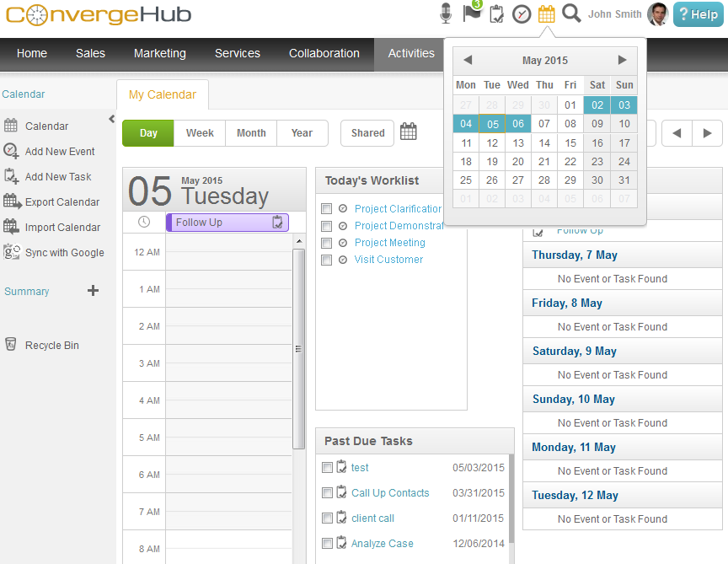Switch to Week view

(200, 133)
